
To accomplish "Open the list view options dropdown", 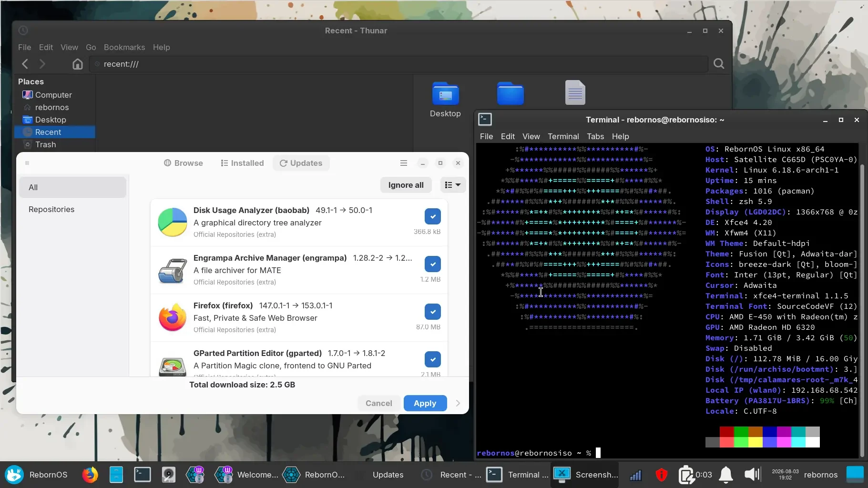I will (452, 185).
